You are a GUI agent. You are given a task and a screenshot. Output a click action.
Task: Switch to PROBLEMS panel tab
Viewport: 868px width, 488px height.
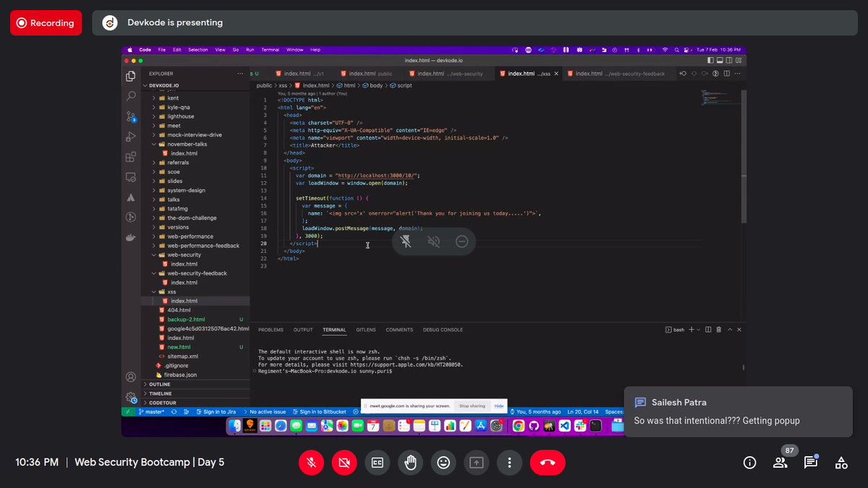tap(271, 330)
